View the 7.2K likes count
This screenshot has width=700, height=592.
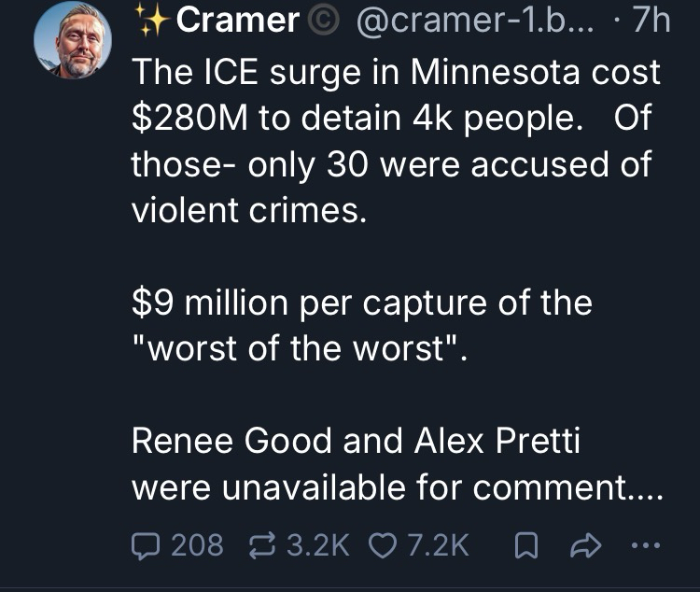[435, 545]
